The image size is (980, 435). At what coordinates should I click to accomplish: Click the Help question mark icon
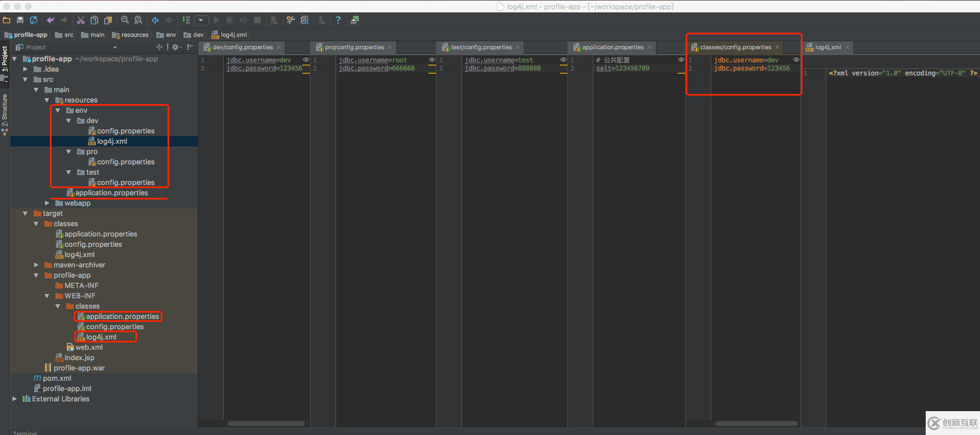(x=338, y=20)
